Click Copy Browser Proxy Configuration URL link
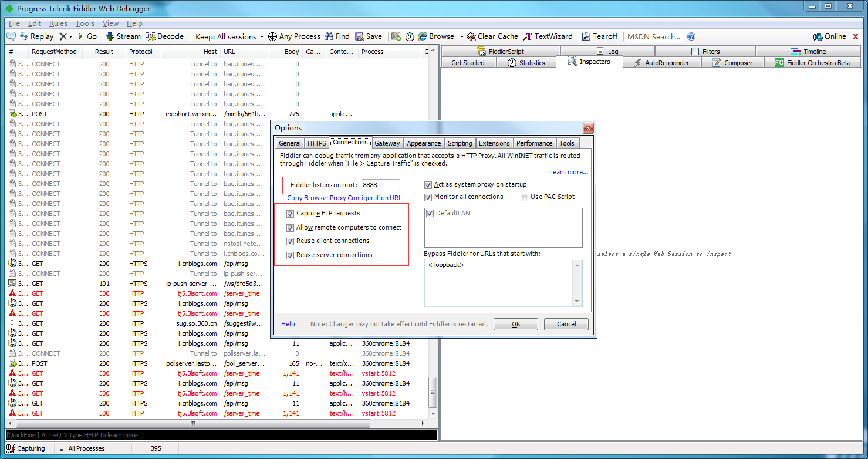This screenshot has width=868, height=459. [x=345, y=198]
